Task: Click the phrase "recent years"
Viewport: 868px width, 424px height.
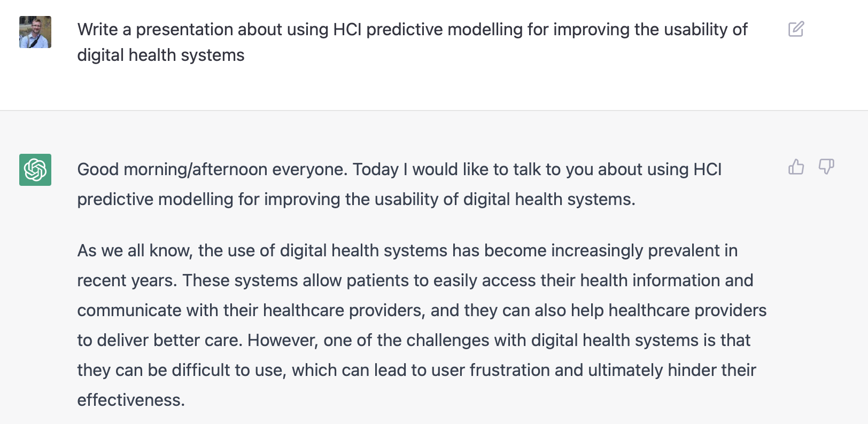Action: (x=127, y=280)
